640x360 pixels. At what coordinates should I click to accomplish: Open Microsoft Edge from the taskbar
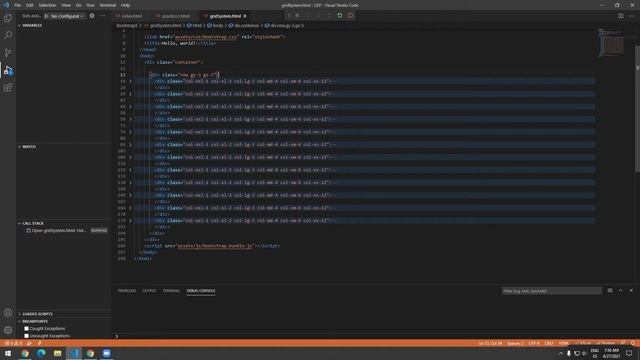tap(41, 353)
